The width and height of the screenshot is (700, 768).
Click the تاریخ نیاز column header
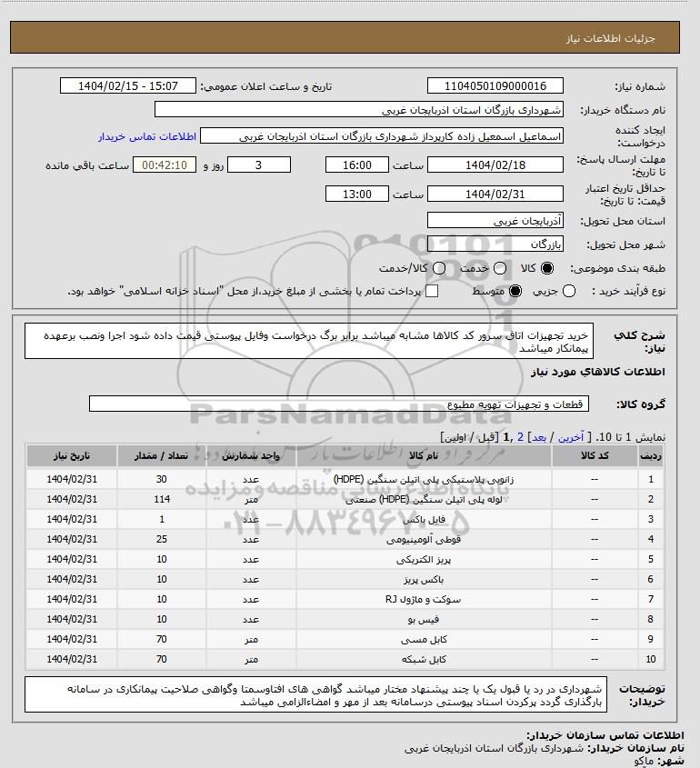coord(72,455)
